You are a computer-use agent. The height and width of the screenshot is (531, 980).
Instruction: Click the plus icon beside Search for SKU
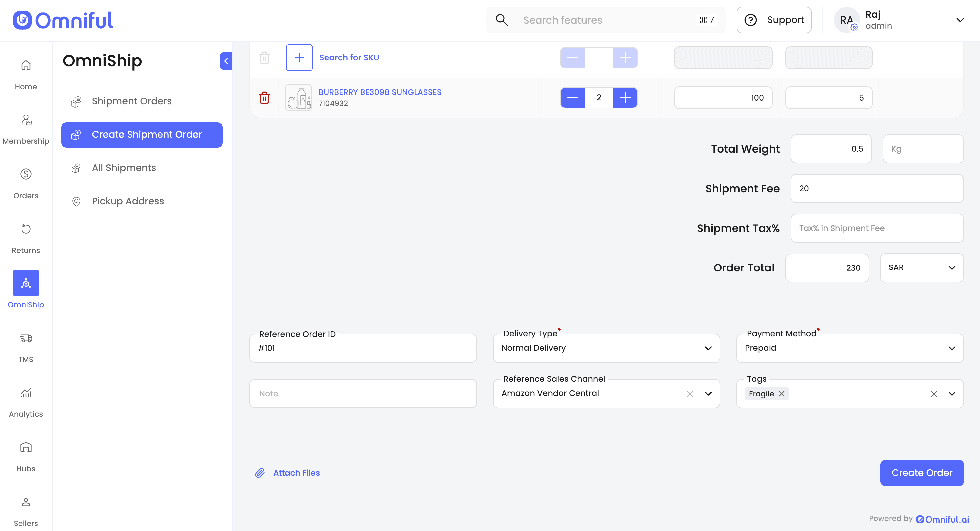(x=299, y=57)
